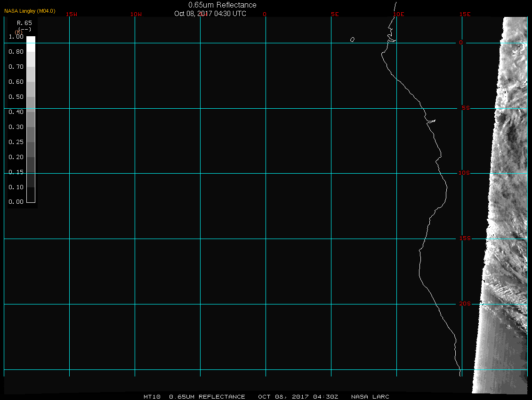532x400 pixels.
Task: Click the 'OCT 08, 2017 04:30Z' footer text
Action: (x=298, y=397)
